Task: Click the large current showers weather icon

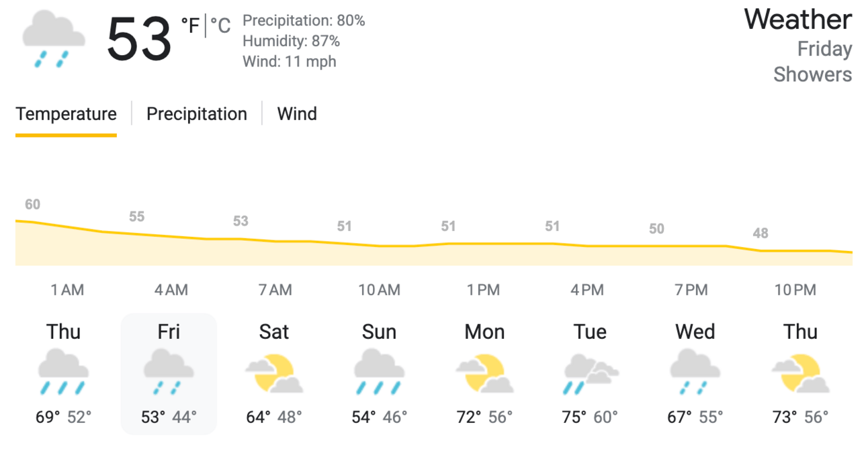Action: click(x=54, y=39)
